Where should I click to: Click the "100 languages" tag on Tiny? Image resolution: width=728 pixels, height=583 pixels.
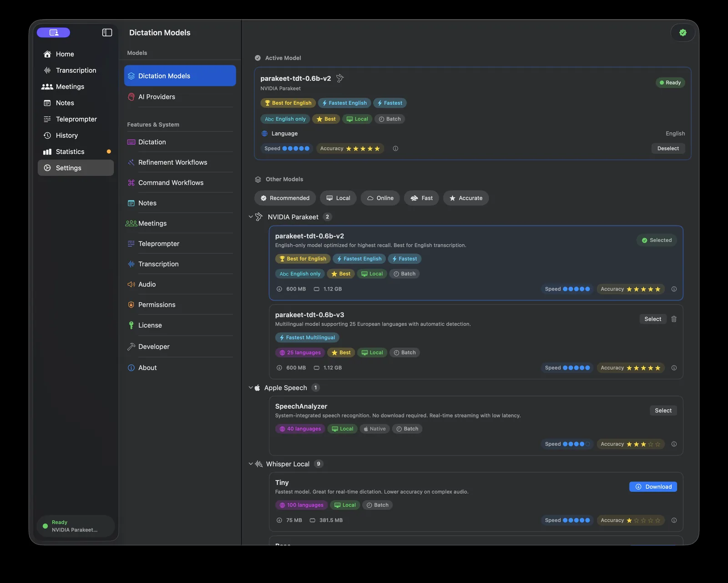[x=301, y=505]
